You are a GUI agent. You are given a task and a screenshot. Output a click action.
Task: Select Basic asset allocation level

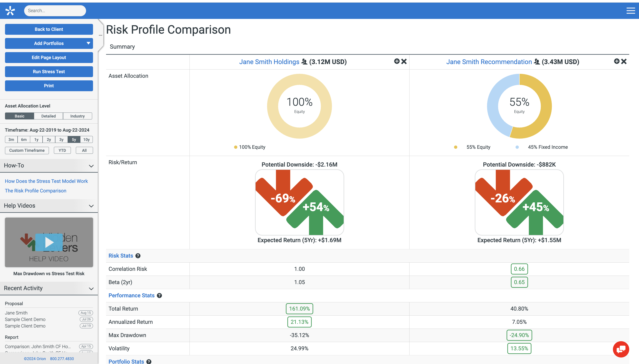click(20, 116)
